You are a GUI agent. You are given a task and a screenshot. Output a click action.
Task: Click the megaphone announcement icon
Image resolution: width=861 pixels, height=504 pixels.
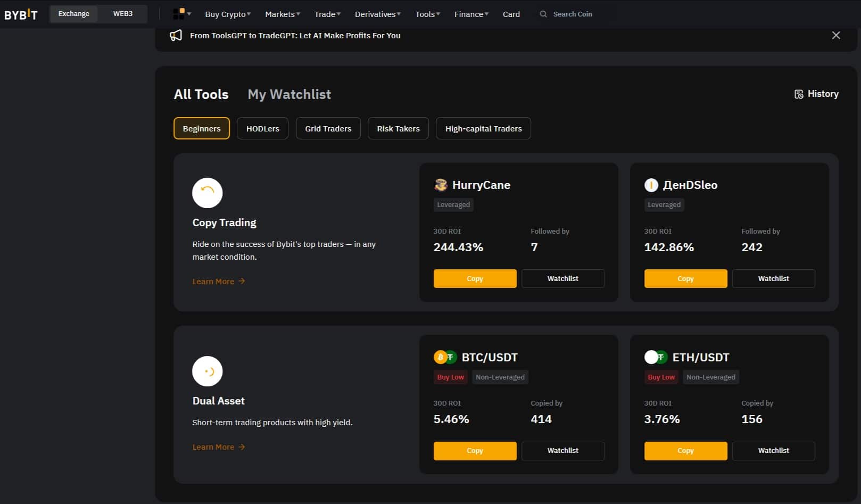[x=176, y=36]
